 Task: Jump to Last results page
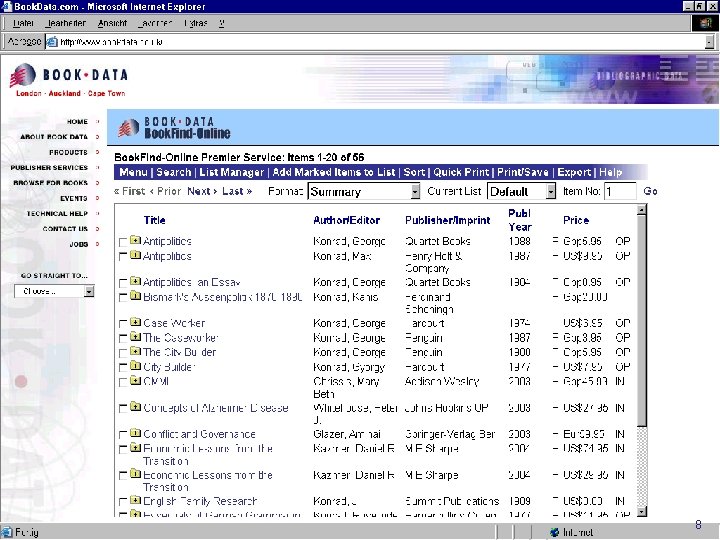tap(237, 191)
